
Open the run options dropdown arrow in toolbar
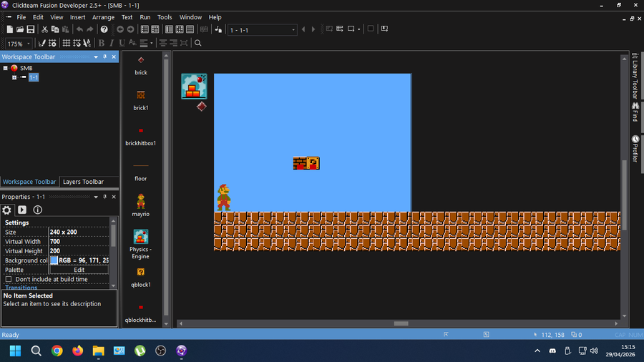tap(359, 29)
